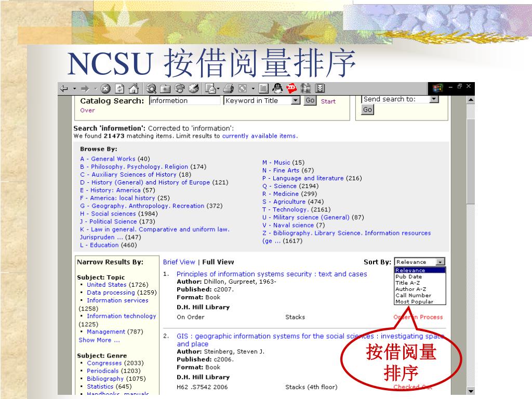Open the History clock icon
This screenshot has width=532, height=399.
point(193,88)
